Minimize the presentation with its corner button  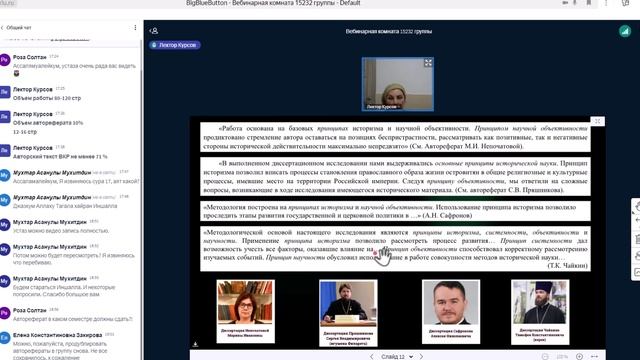[x=598, y=121]
